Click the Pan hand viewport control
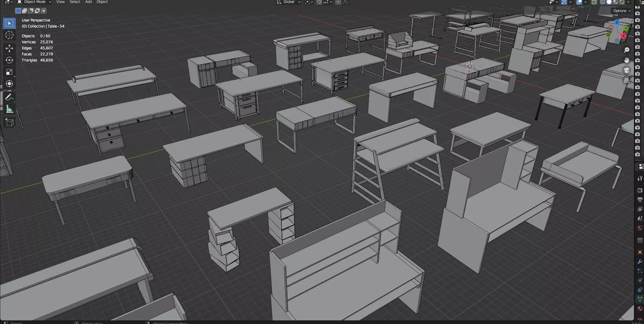 627,60
